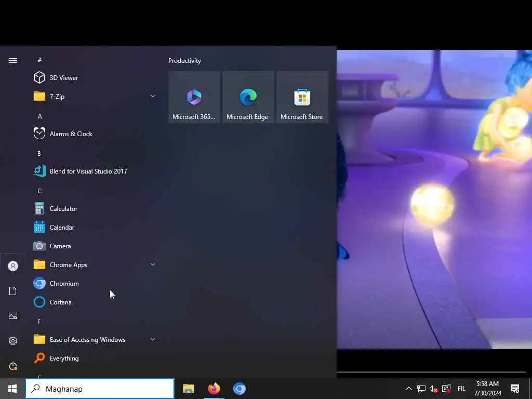
Task: Open the 7-Zip folder entry
Action: tap(95, 96)
